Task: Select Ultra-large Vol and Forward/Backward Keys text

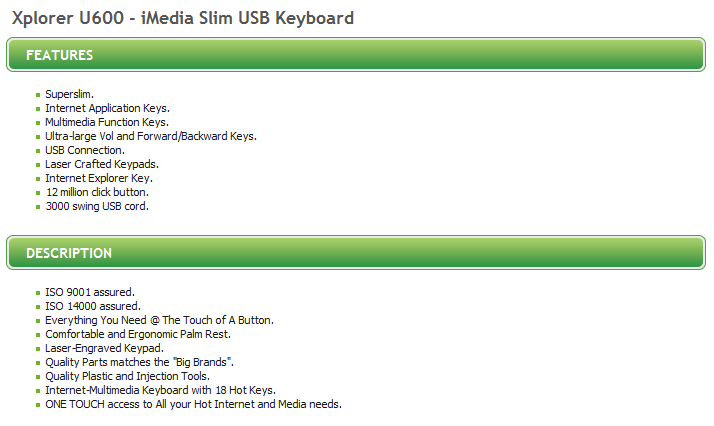Action: coord(151,137)
